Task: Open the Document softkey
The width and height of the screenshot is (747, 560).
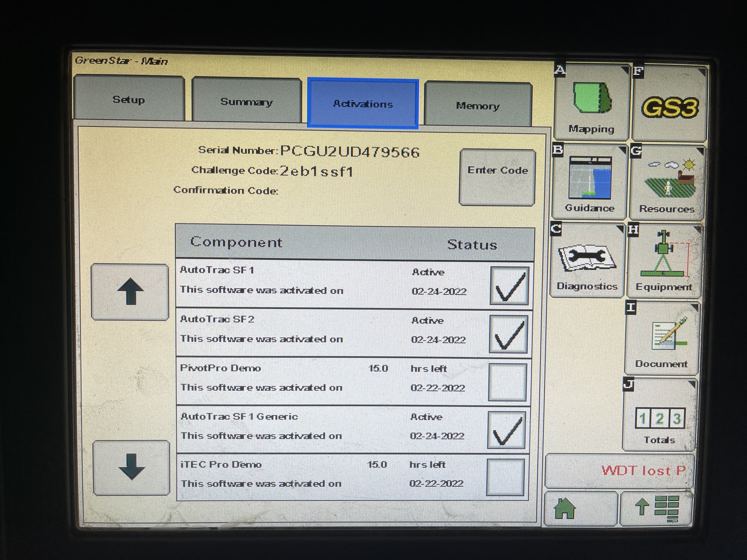Action: click(662, 338)
